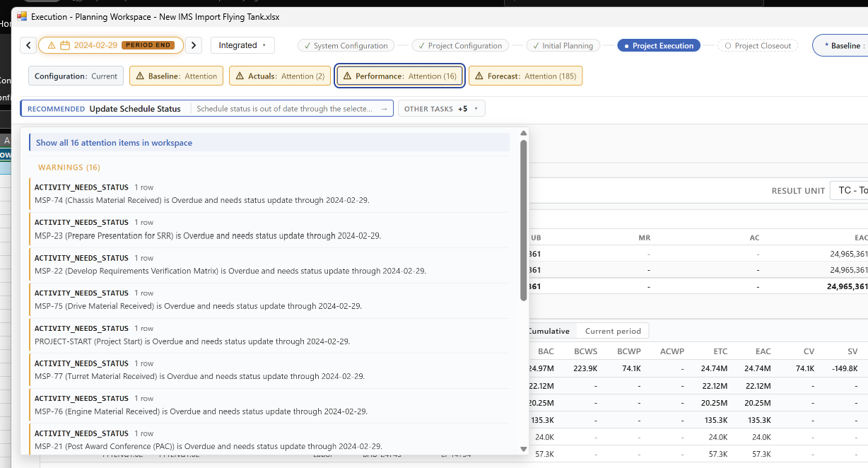Click the bold 24,965,361 EAC total

point(847,286)
